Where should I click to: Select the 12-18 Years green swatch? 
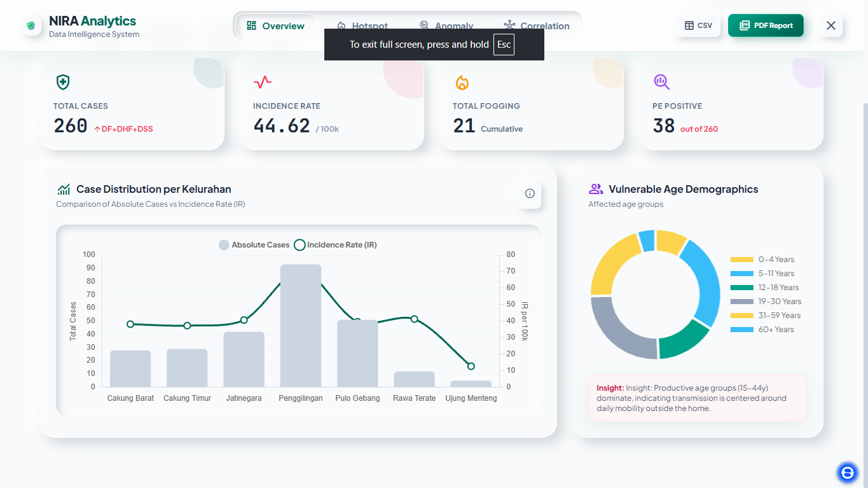tap(742, 288)
